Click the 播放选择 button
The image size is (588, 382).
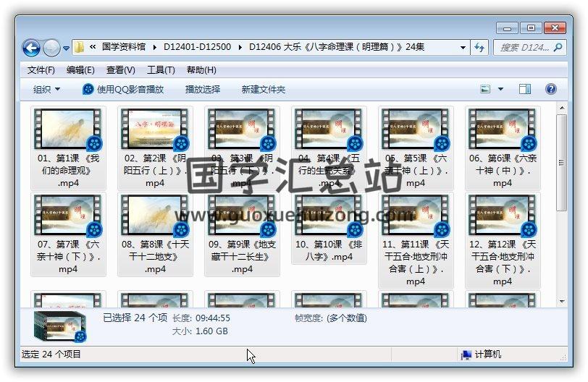coord(202,89)
